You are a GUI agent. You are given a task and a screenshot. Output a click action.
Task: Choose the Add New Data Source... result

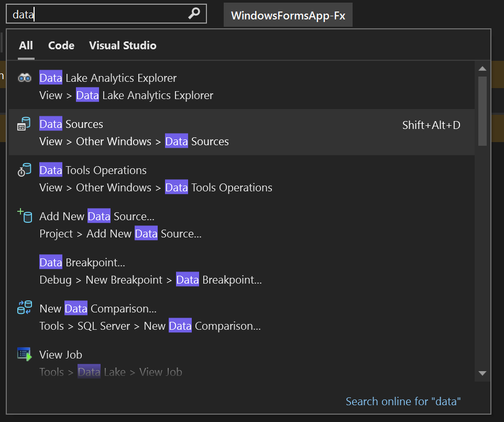click(x=120, y=225)
